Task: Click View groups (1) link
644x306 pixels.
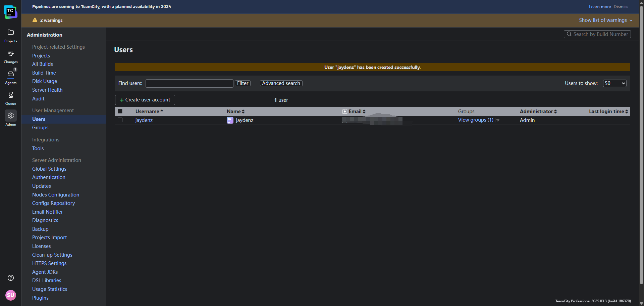Action: click(476, 120)
